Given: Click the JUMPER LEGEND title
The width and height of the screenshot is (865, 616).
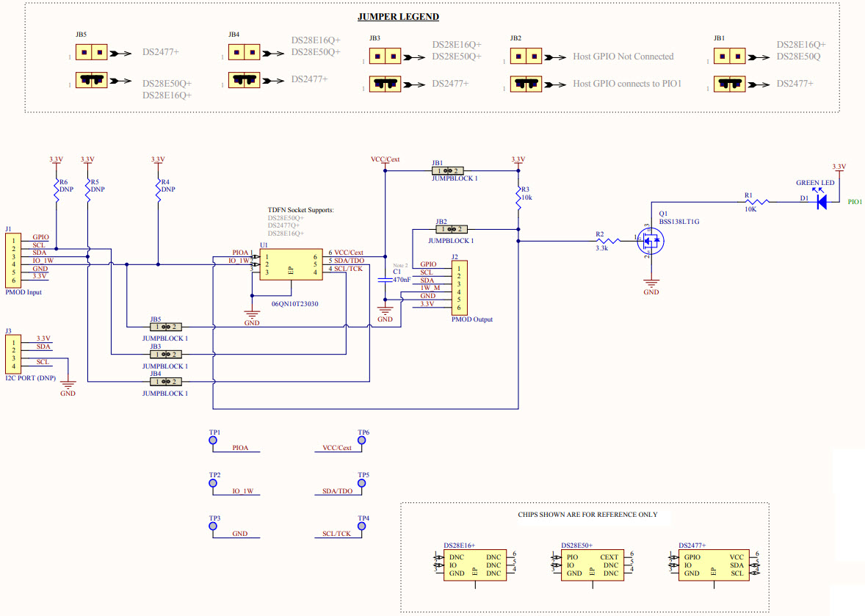Looking at the screenshot, I should click(398, 16).
